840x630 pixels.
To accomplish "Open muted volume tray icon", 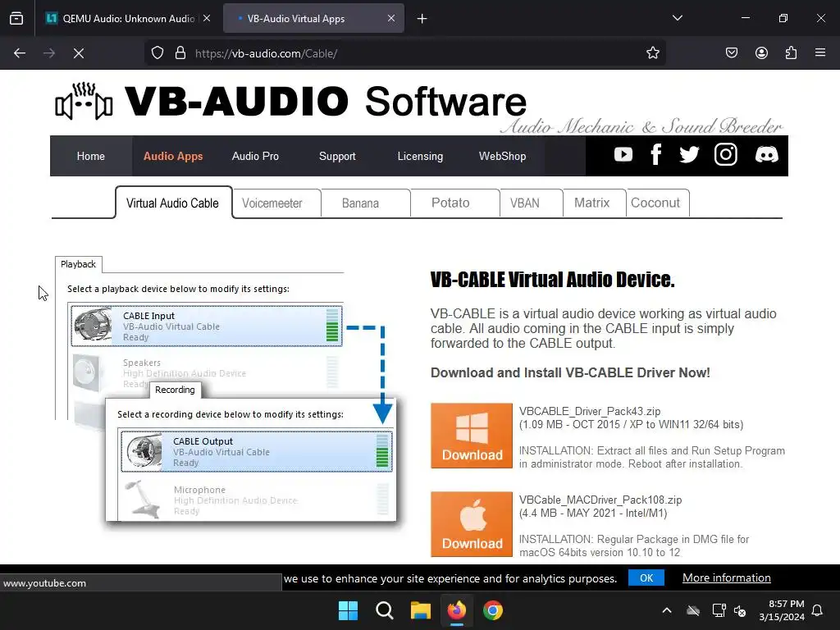I will point(741,610).
